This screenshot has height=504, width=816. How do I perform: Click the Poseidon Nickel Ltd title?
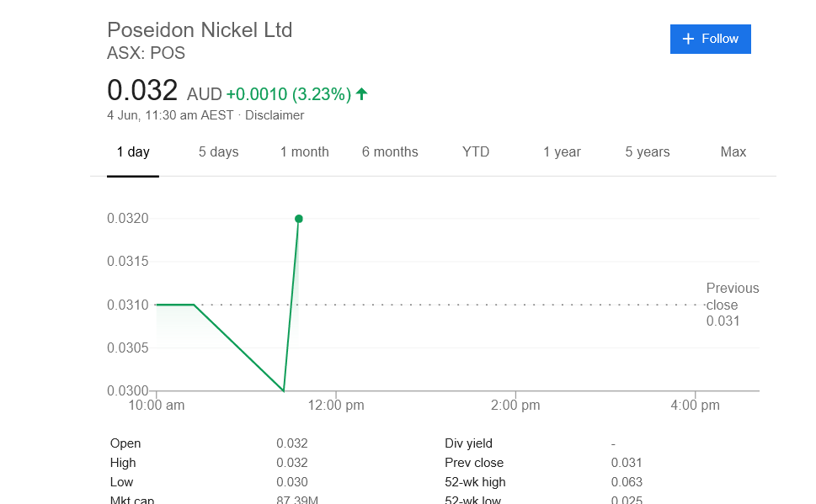pyautogui.click(x=200, y=30)
